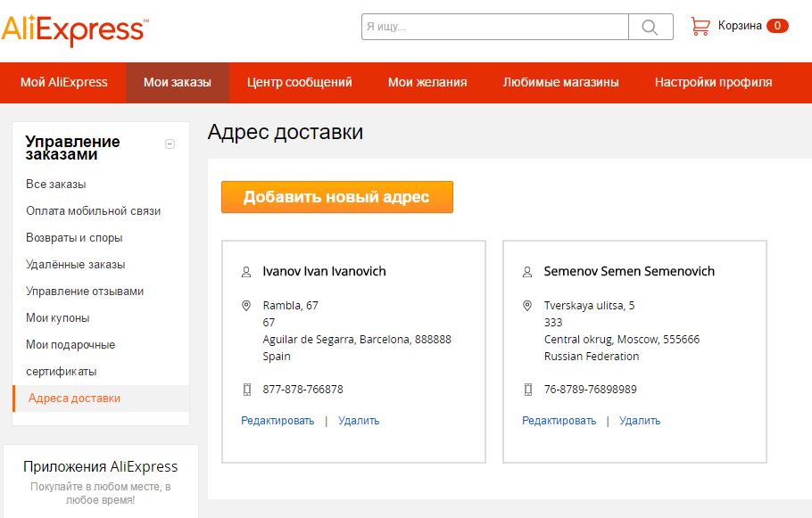812x518 pixels.
Task: Select Возвраты и споры in sidebar
Action: [x=74, y=238]
